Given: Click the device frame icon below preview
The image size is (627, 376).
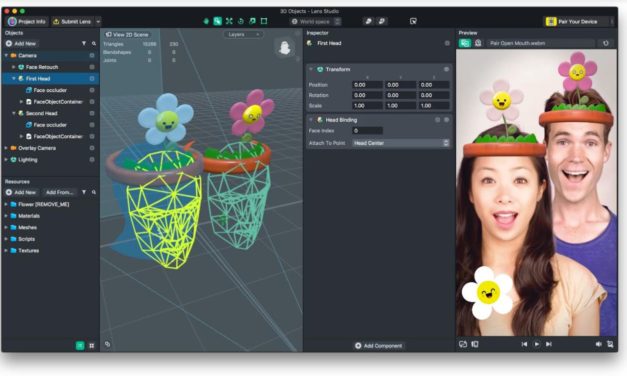Looking at the screenshot, I should 475,344.
